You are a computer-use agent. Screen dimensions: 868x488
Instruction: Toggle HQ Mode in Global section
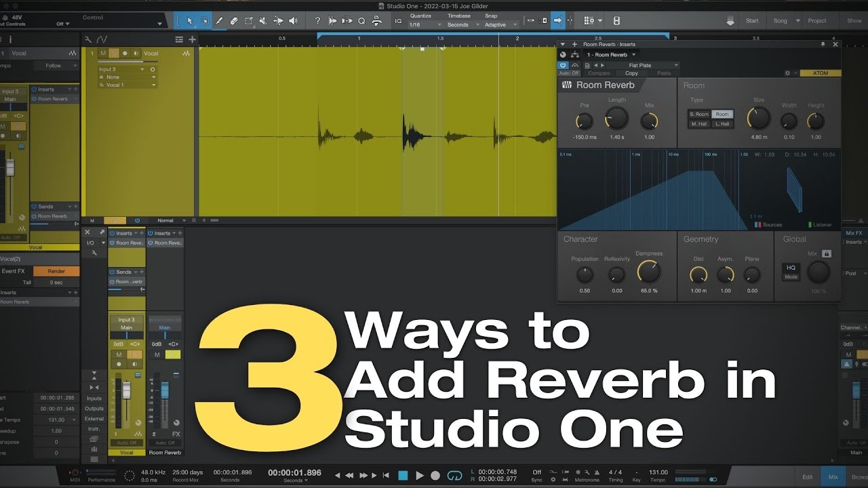coord(791,271)
